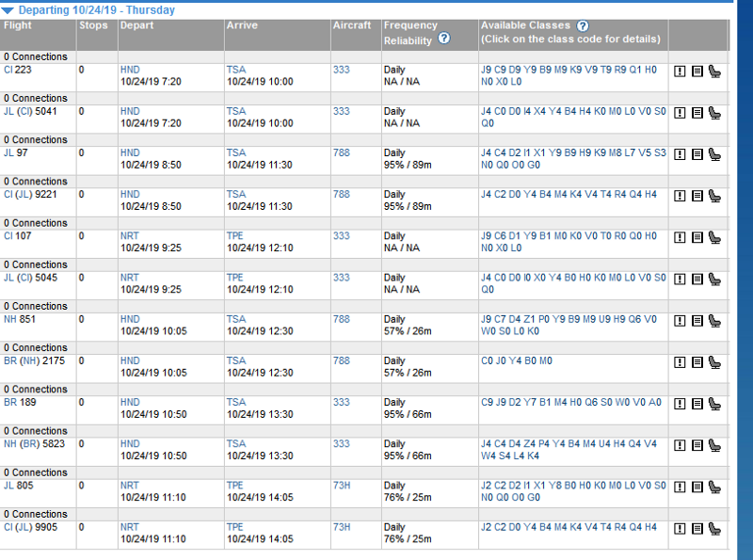This screenshot has height=560, width=753.
Task: View seat map icon for CI 223
Action: pyautogui.click(x=715, y=72)
